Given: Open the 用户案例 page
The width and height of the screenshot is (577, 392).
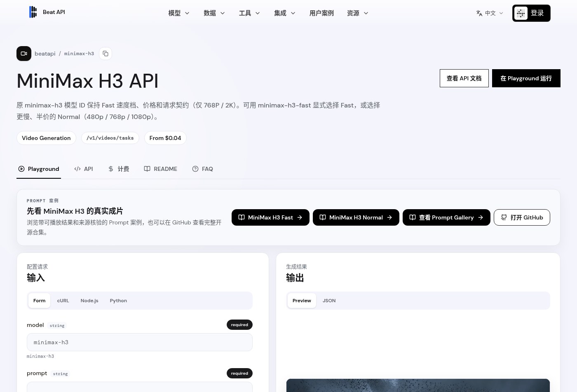Looking at the screenshot, I should [x=321, y=13].
